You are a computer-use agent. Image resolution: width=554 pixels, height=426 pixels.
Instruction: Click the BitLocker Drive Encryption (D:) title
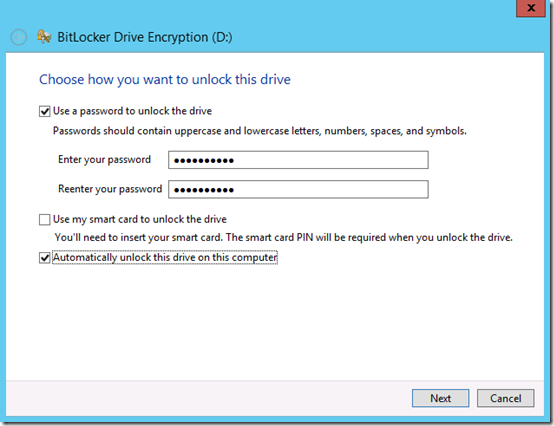(145, 37)
